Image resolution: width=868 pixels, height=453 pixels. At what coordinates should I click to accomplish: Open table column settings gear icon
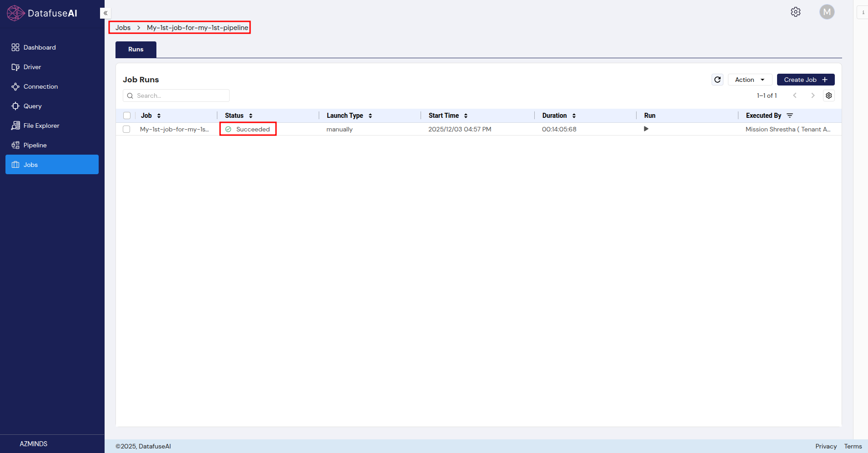[x=828, y=96]
